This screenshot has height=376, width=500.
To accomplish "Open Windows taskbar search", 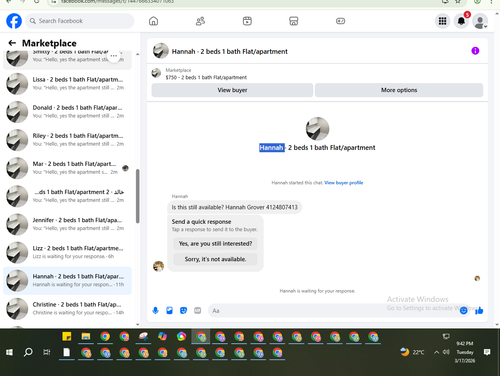I will click(28, 352).
